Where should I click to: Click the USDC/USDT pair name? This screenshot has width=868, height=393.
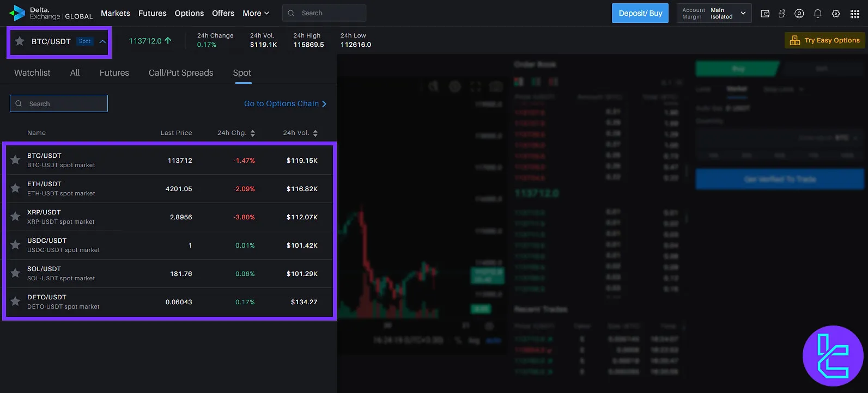tap(47, 241)
